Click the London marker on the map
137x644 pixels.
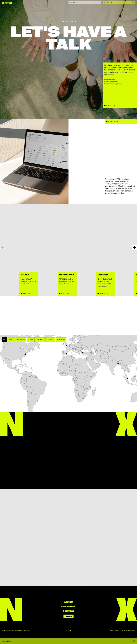click(x=66, y=345)
